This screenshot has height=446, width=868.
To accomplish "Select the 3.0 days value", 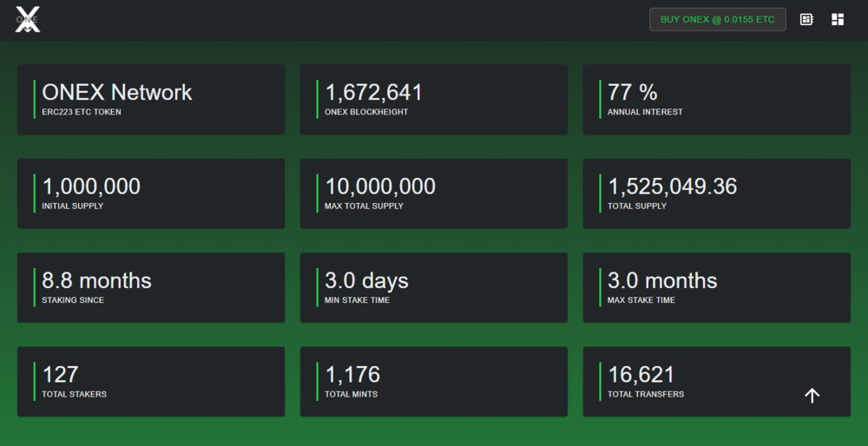I will click(x=367, y=280).
